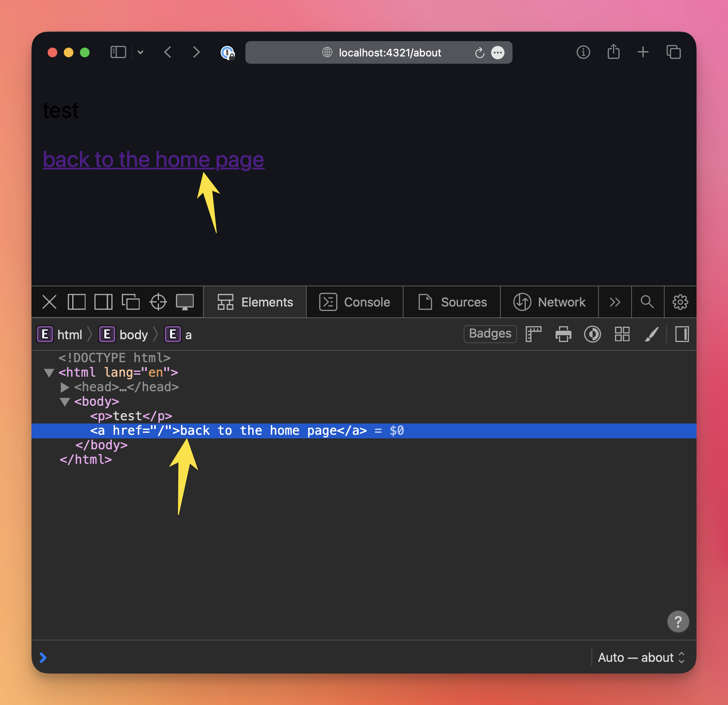
Task: Enable print media styles printer icon
Action: [563, 334]
